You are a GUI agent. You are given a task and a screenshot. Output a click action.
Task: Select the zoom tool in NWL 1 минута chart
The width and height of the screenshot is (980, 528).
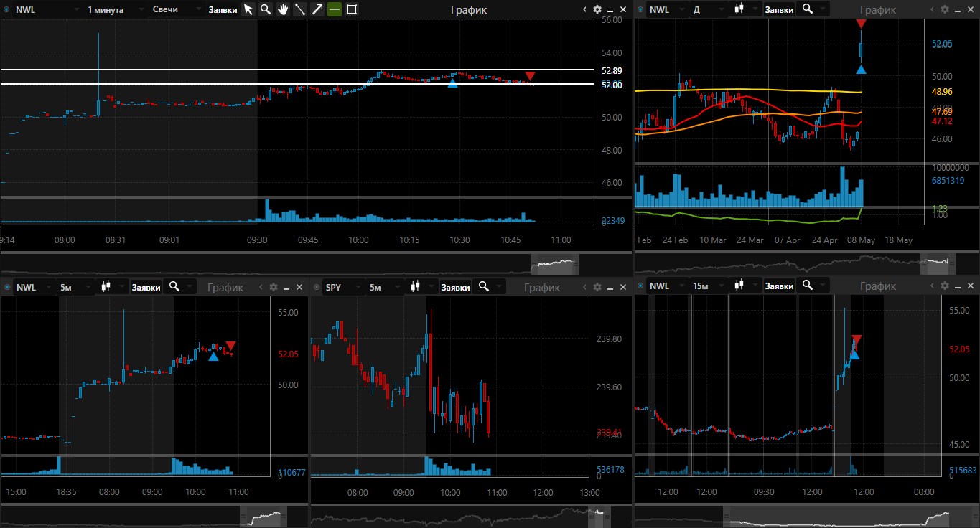point(266,9)
